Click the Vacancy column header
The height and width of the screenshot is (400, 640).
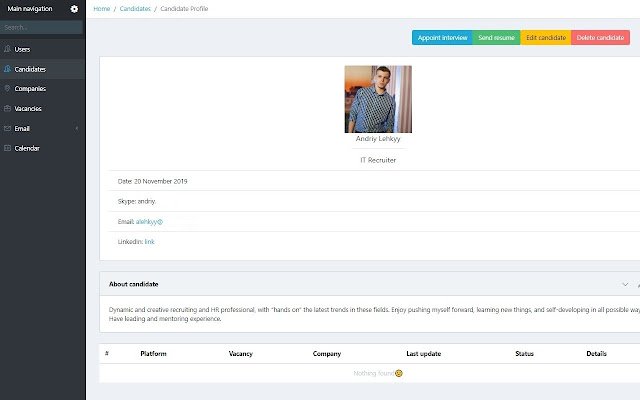241,353
